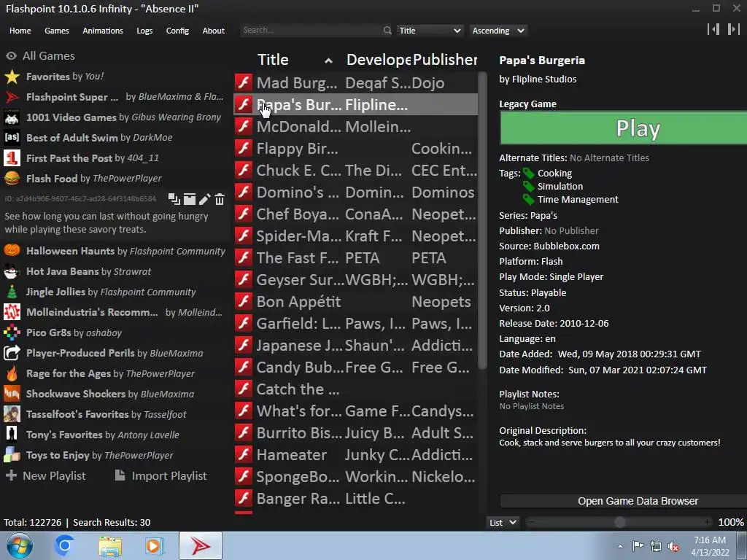Click the muted volume tray icon
747x560 pixels.
(x=673, y=546)
